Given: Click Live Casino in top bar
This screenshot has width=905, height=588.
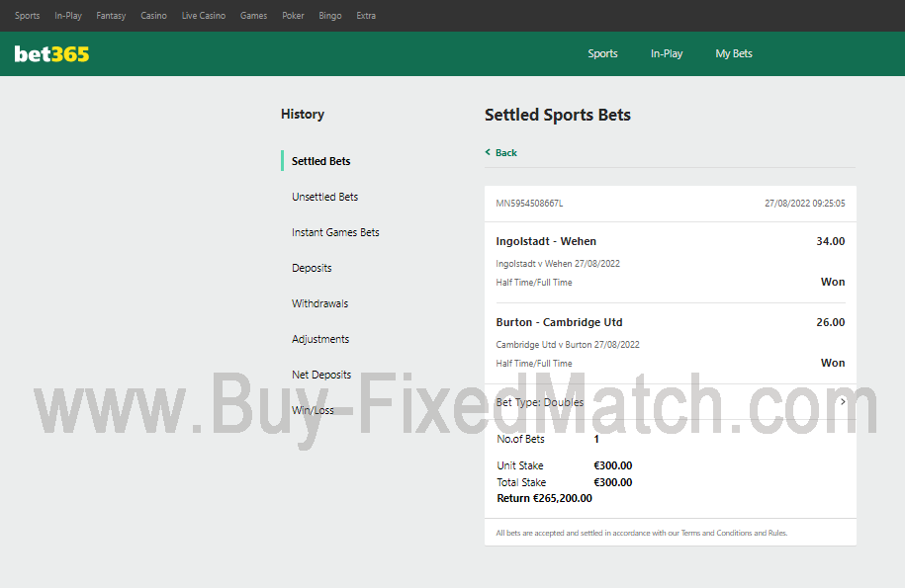Looking at the screenshot, I should click(x=203, y=16).
